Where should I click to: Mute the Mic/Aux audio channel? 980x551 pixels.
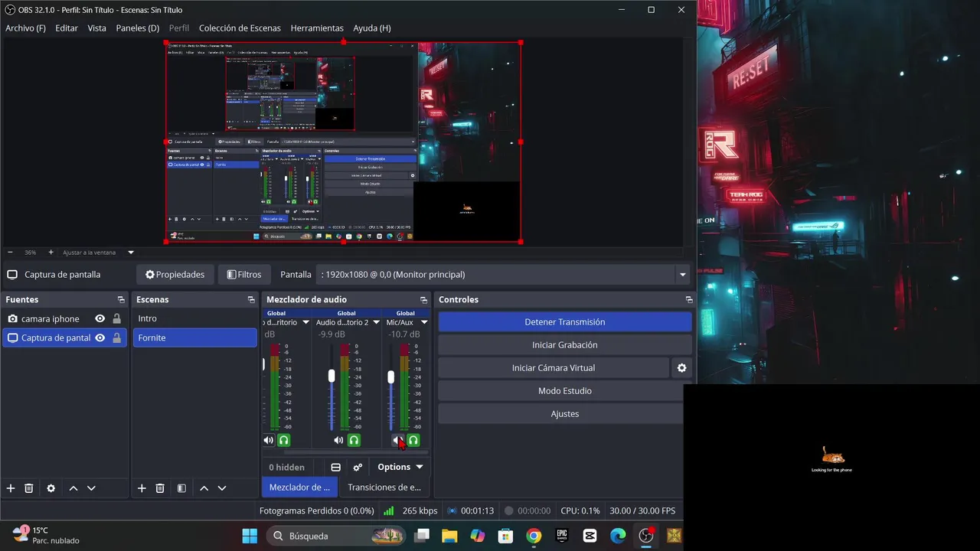coord(397,441)
